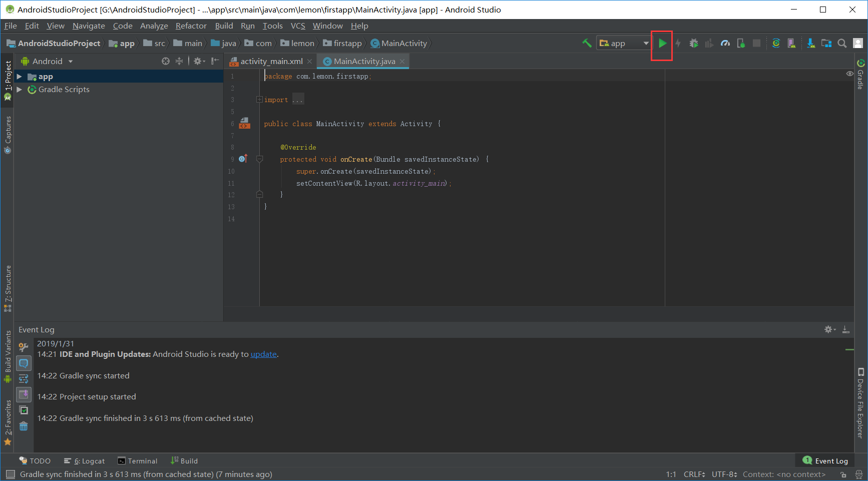Toggle Scroll to end in Event Log
Screen dimensions: 868x481
click(24, 394)
